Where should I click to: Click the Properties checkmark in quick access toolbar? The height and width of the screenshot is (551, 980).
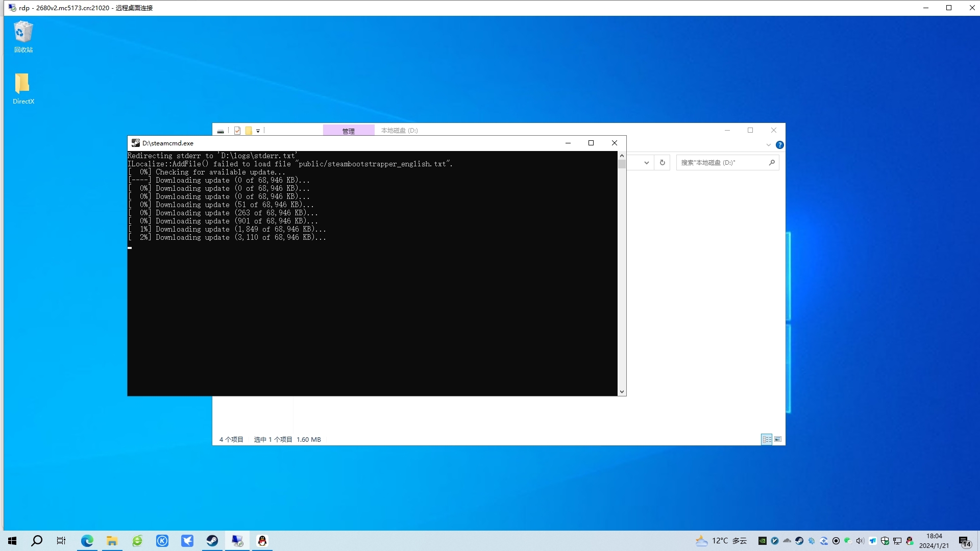[237, 131]
